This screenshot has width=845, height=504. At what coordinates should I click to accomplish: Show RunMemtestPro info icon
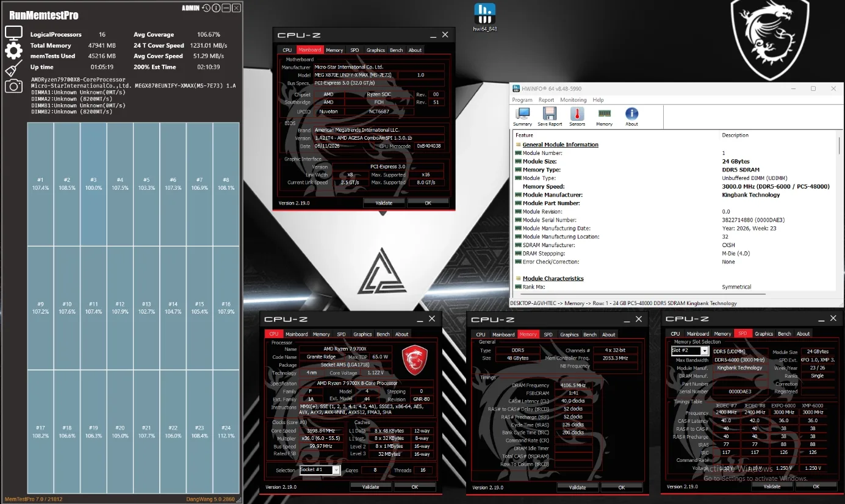216,8
